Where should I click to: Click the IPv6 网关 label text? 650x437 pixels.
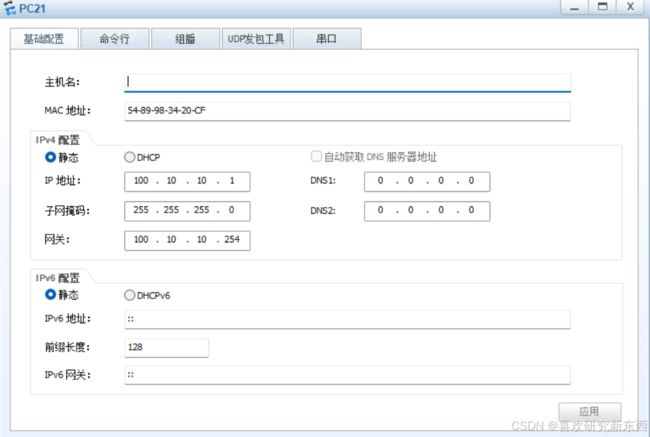pyautogui.click(x=67, y=375)
